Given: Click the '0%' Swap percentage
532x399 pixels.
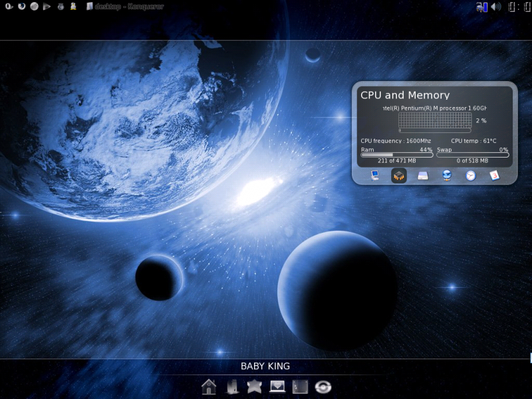Looking at the screenshot, I should point(504,150).
